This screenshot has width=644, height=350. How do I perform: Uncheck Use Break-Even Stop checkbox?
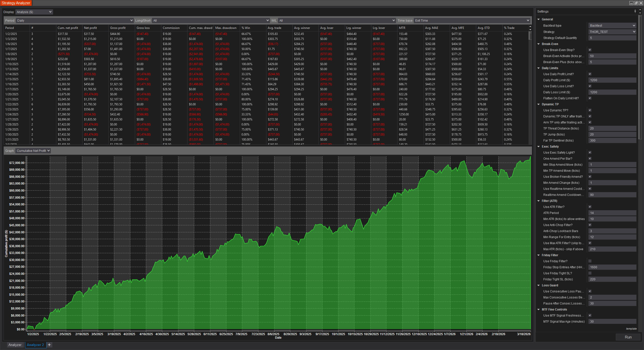click(590, 50)
